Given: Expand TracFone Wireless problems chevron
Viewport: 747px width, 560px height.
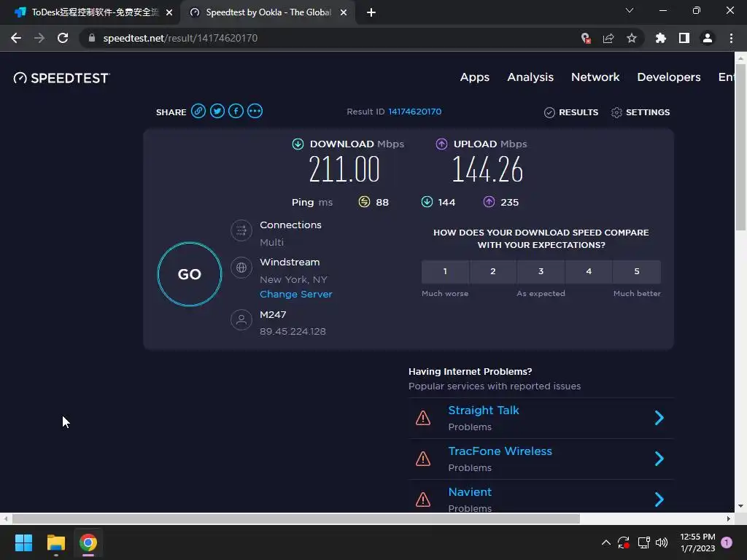Looking at the screenshot, I should (659, 459).
